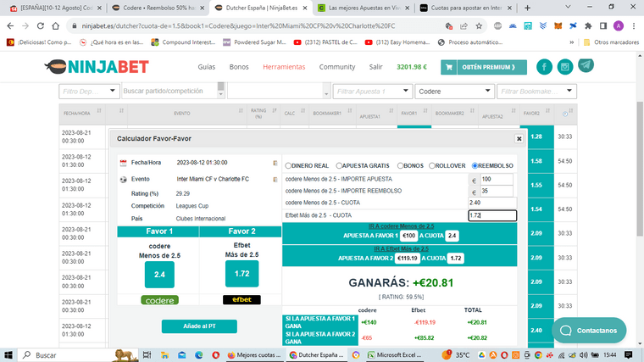644x362 pixels.
Task: Share this page icon in address bar
Action: (464, 26)
